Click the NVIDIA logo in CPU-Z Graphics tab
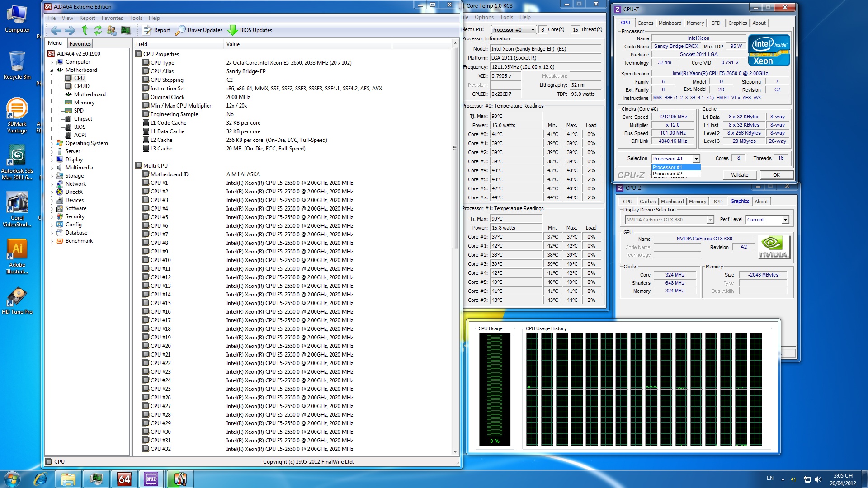Image resolution: width=868 pixels, height=488 pixels. pyautogui.click(x=774, y=247)
